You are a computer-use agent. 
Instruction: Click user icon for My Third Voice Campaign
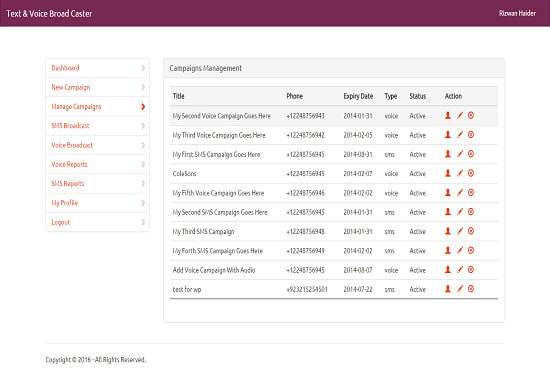click(448, 135)
